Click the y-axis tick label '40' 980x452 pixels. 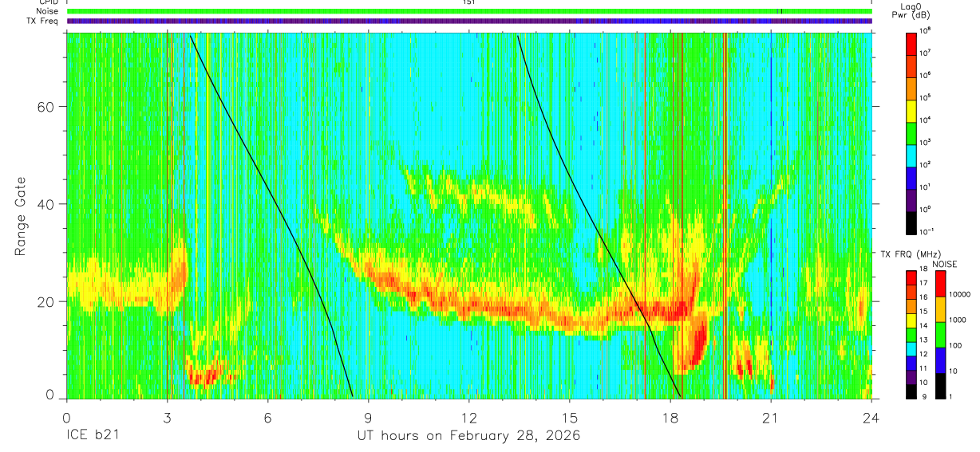coord(47,204)
